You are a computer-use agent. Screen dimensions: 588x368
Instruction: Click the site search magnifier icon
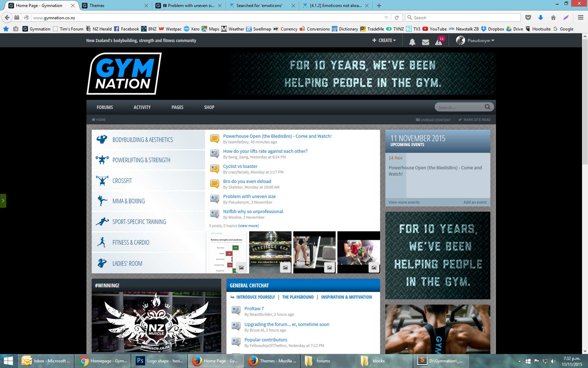coord(487,107)
